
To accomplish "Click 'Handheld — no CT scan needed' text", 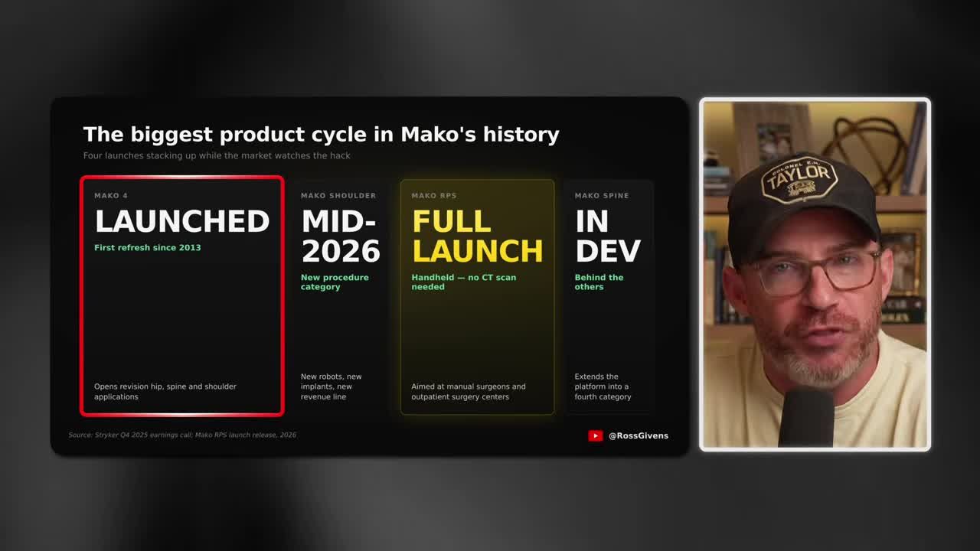I will point(464,282).
